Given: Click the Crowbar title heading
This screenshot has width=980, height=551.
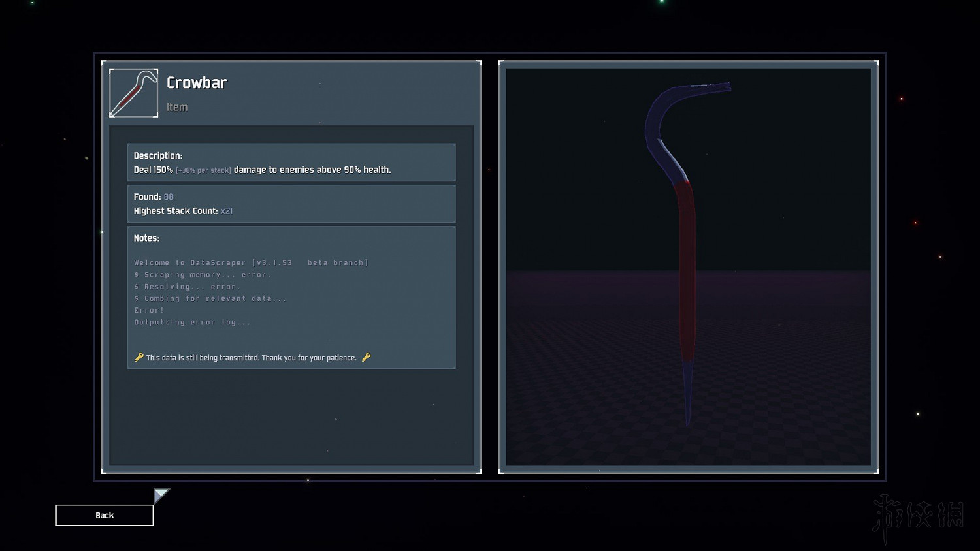Looking at the screenshot, I should [x=197, y=83].
